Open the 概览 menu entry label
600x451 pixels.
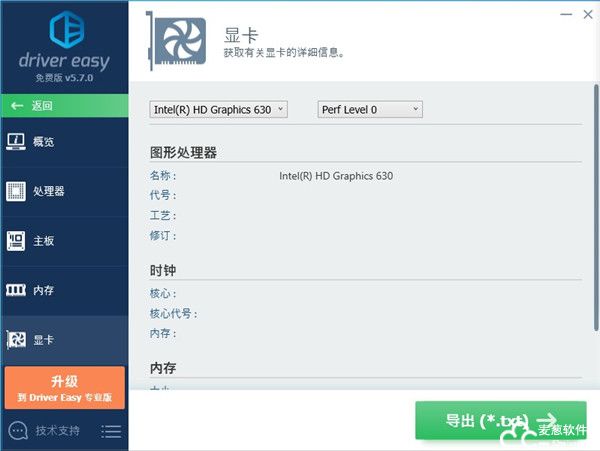tap(44, 142)
